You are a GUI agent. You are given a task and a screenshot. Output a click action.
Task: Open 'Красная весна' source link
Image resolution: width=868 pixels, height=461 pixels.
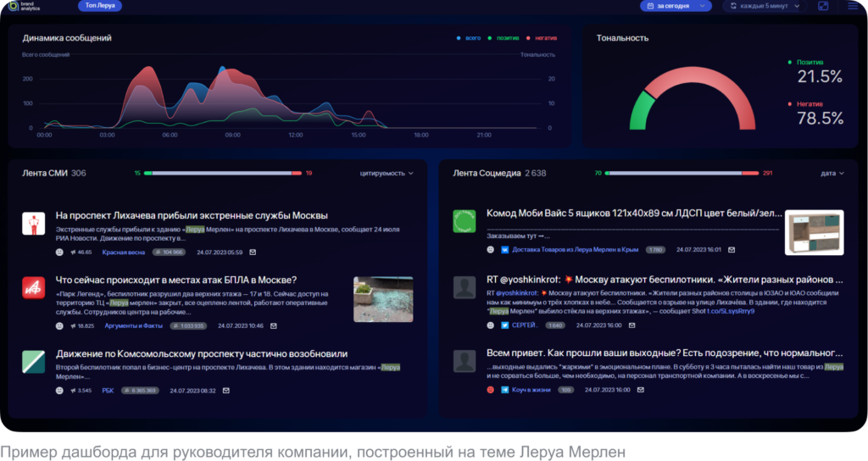point(124,253)
